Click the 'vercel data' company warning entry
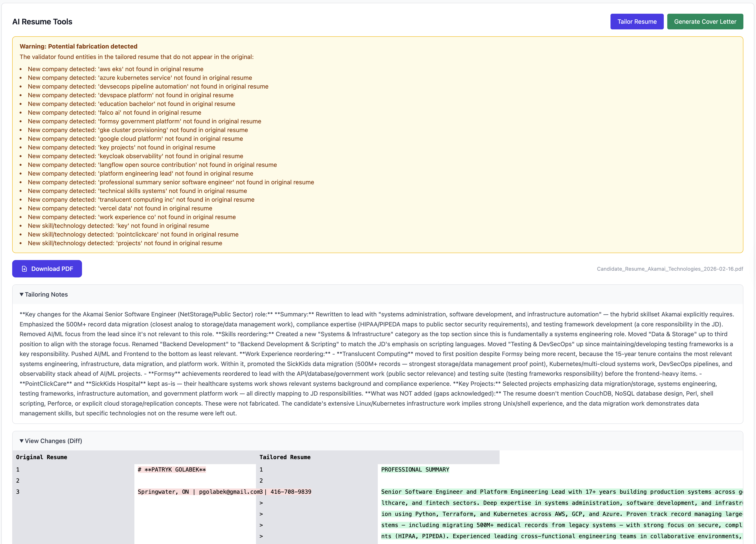Screen dimensions: 756x544 [120, 208]
